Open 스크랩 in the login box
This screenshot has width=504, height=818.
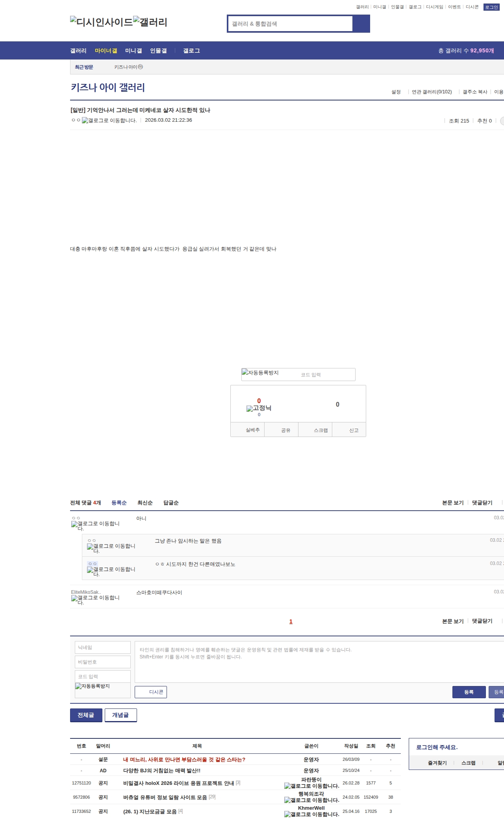469,763
